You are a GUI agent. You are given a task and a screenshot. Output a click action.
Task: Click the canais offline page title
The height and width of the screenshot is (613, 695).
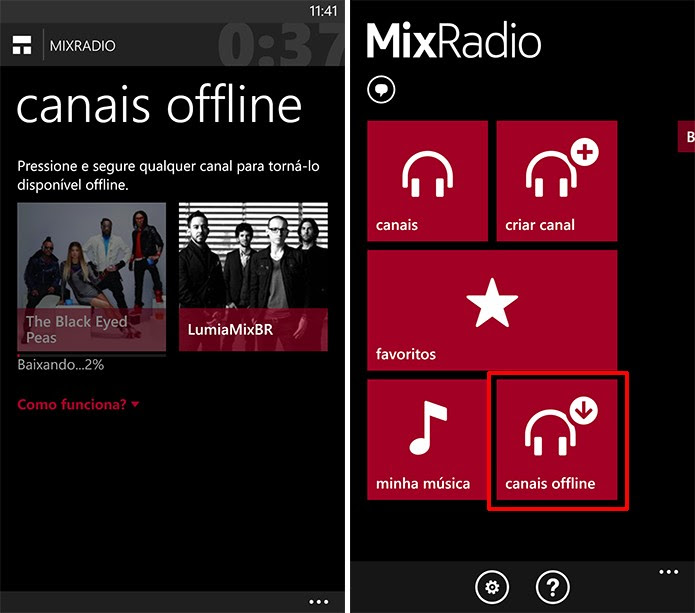point(159,106)
